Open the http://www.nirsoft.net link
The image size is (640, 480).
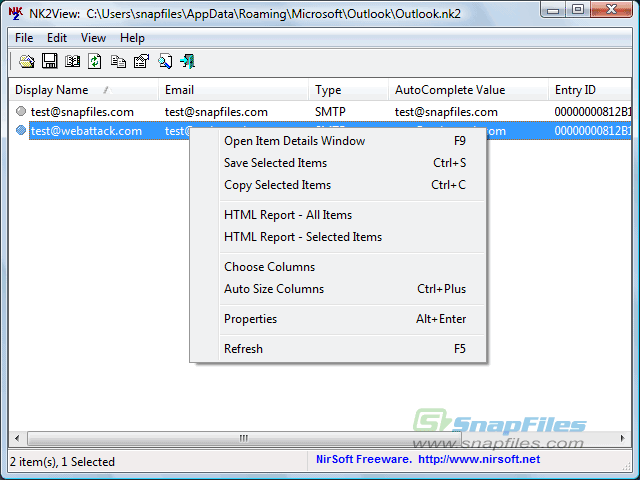pos(479,460)
